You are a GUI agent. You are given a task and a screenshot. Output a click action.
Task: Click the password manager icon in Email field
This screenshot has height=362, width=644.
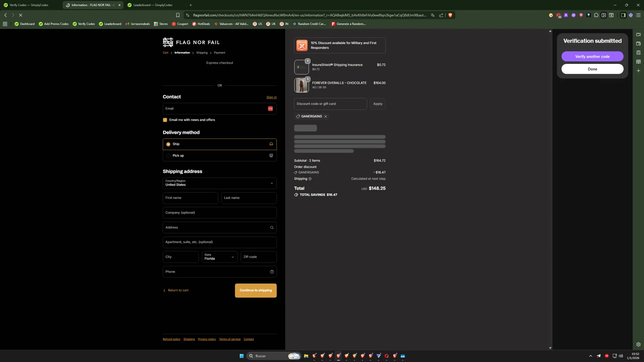pyautogui.click(x=270, y=109)
